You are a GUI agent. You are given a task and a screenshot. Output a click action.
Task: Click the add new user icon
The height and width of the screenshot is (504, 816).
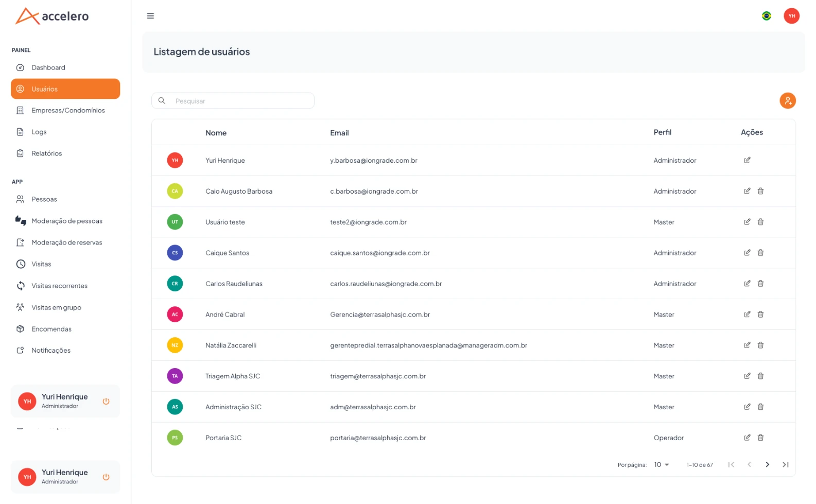click(x=787, y=100)
